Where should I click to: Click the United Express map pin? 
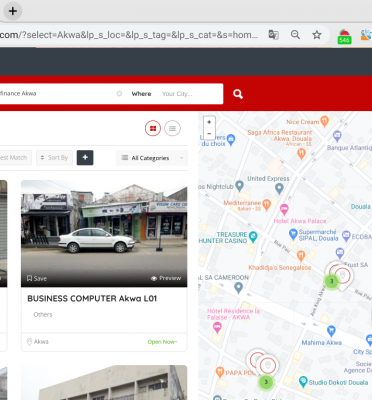coord(279,189)
